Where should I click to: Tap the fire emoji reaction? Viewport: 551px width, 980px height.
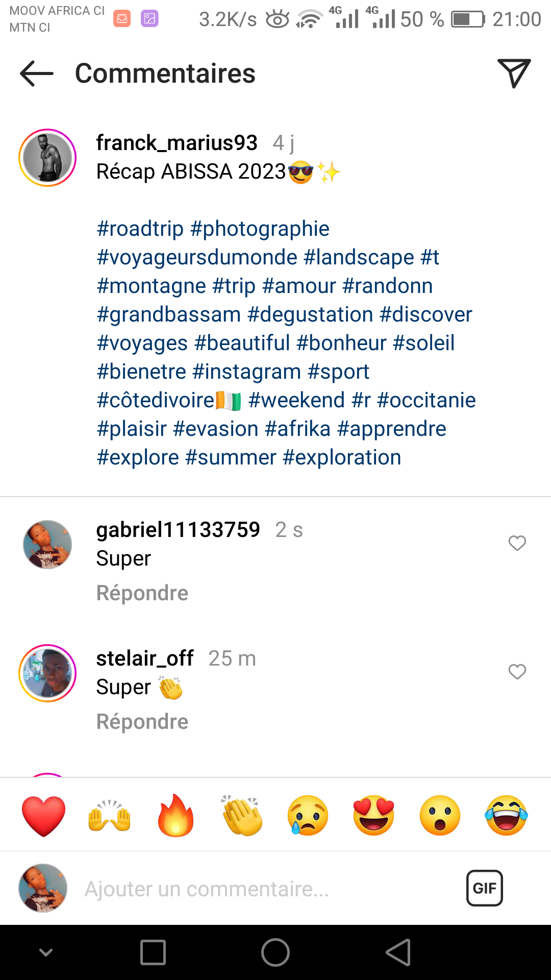coord(176,816)
